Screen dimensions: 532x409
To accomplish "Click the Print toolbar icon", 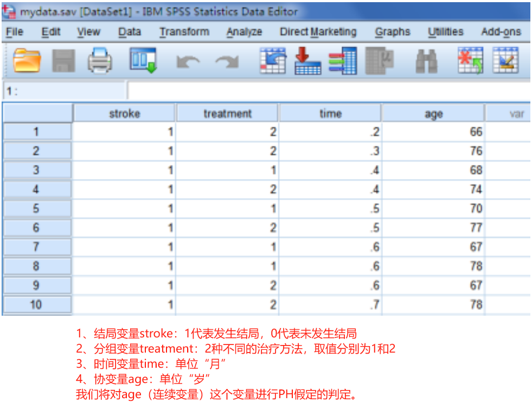I will (x=100, y=61).
